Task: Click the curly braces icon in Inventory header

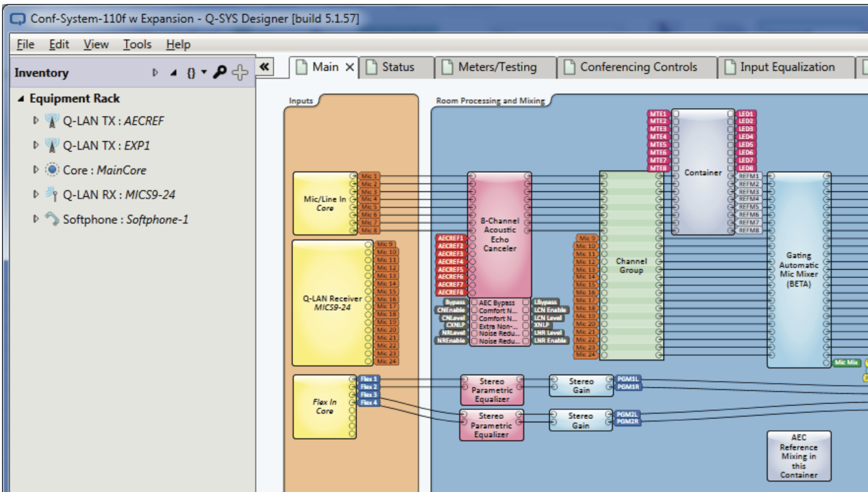Action: [191, 73]
